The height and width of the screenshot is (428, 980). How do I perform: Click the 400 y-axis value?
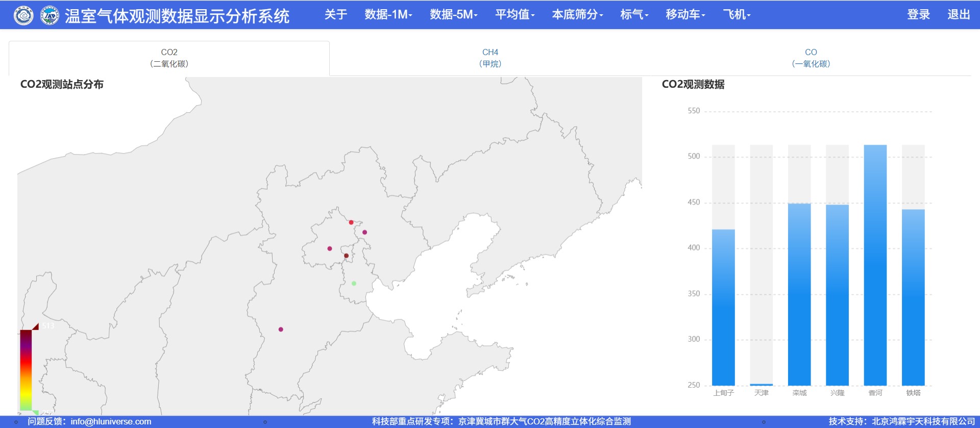pyautogui.click(x=694, y=247)
